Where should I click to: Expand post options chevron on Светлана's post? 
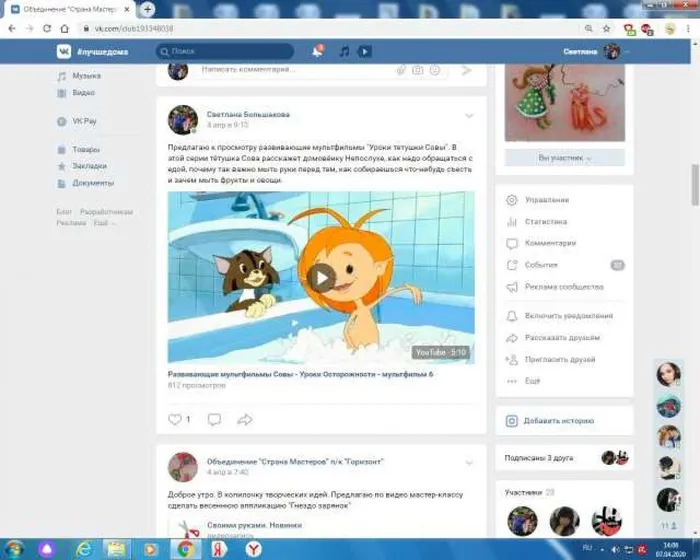[469, 116]
